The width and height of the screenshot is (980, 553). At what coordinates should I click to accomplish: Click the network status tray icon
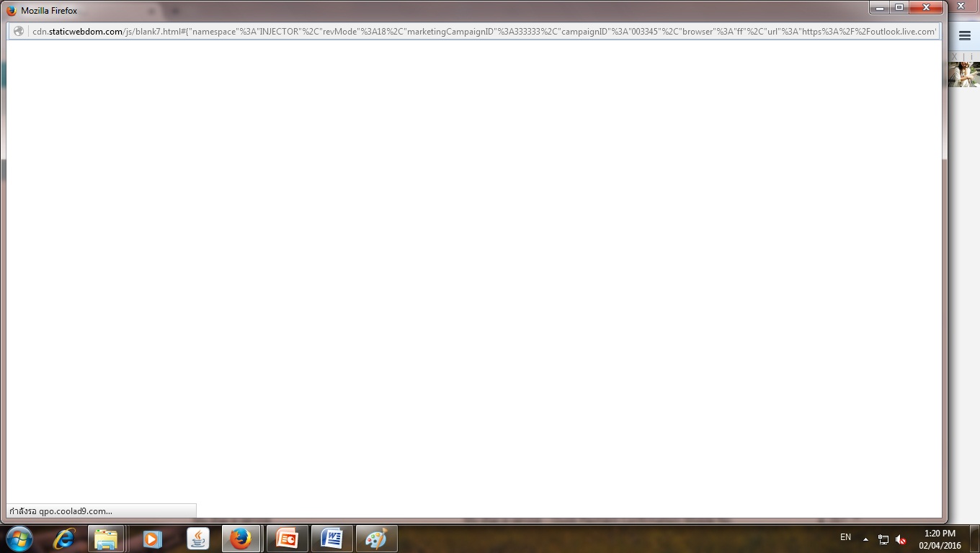click(x=883, y=539)
